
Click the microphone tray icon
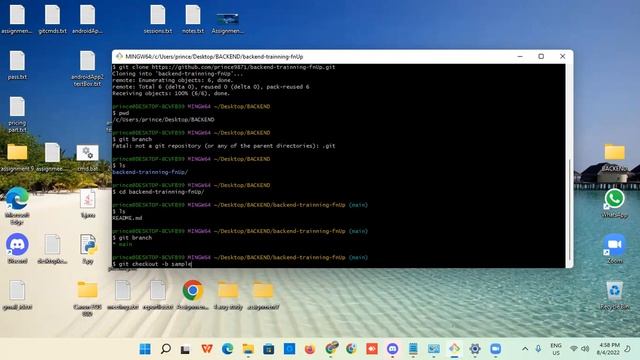coord(538,349)
